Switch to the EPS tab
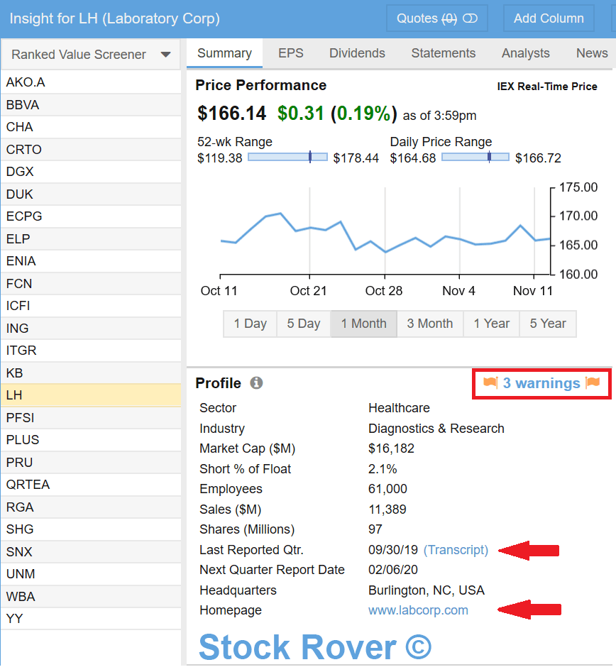Screen dimensions: 616x672 pos(290,53)
